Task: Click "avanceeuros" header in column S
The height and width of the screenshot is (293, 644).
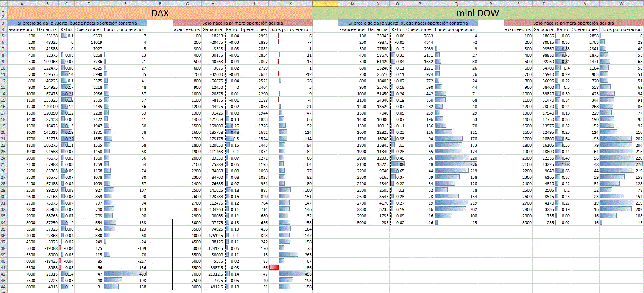Action: coord(518,29)
